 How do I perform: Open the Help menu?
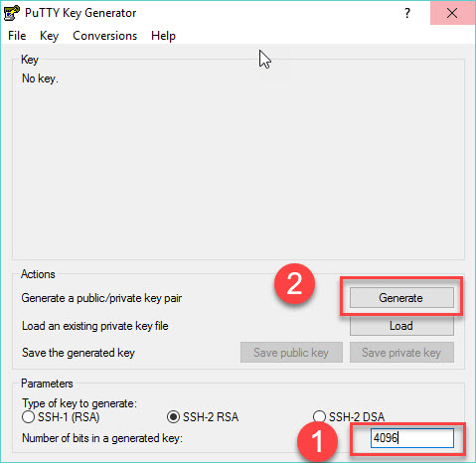pyautogui.click(x=163, y=36)
